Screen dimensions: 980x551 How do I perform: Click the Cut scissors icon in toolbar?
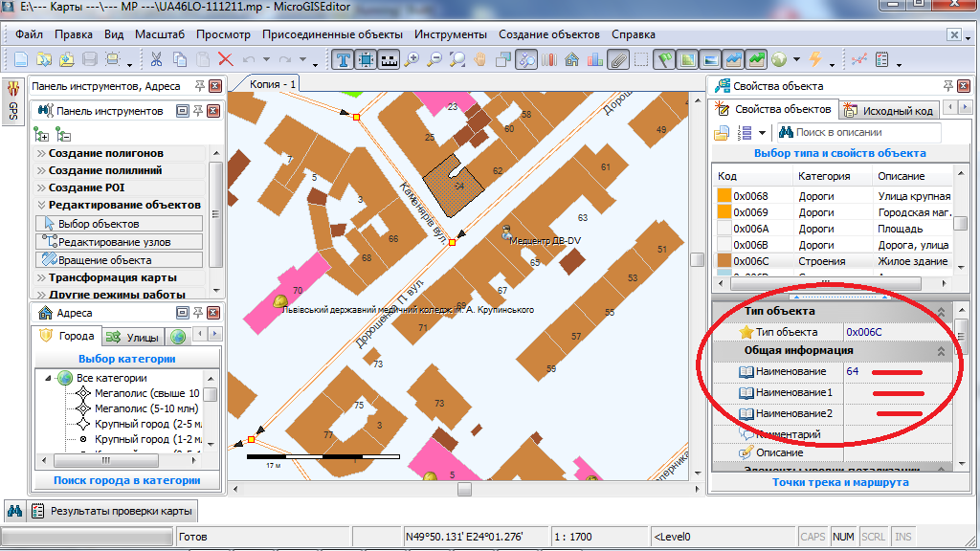(156, 59)
